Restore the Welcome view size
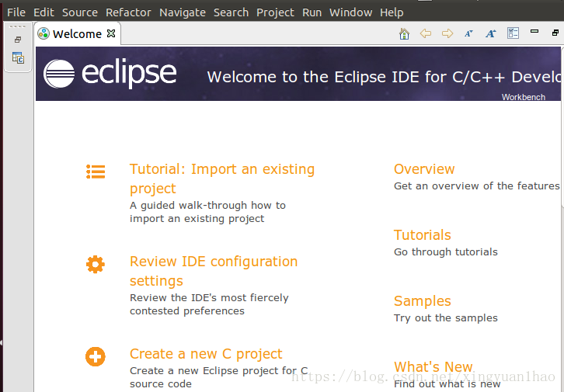Image resolution: width=564 pixels, height=392 pixels. (x=555, y=33)
